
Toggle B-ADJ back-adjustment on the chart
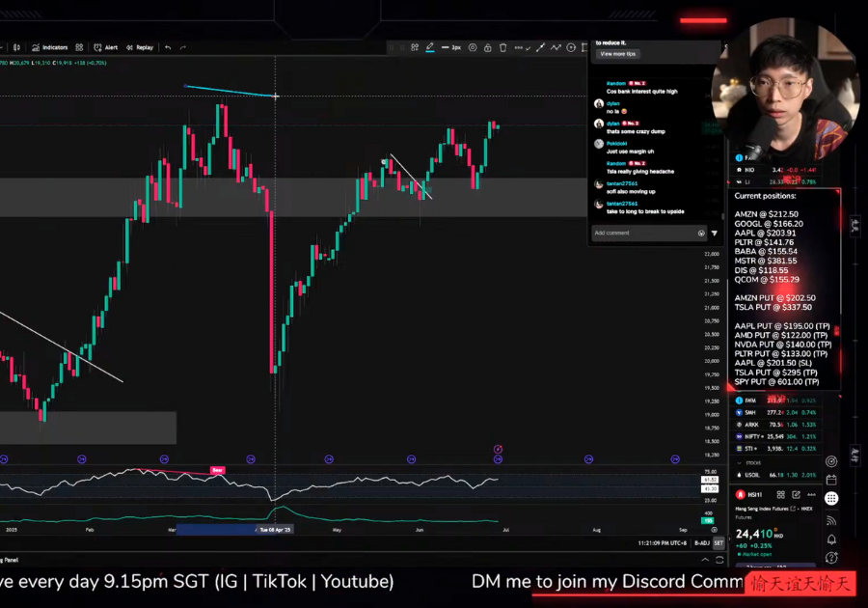click(x=701, y=543)
